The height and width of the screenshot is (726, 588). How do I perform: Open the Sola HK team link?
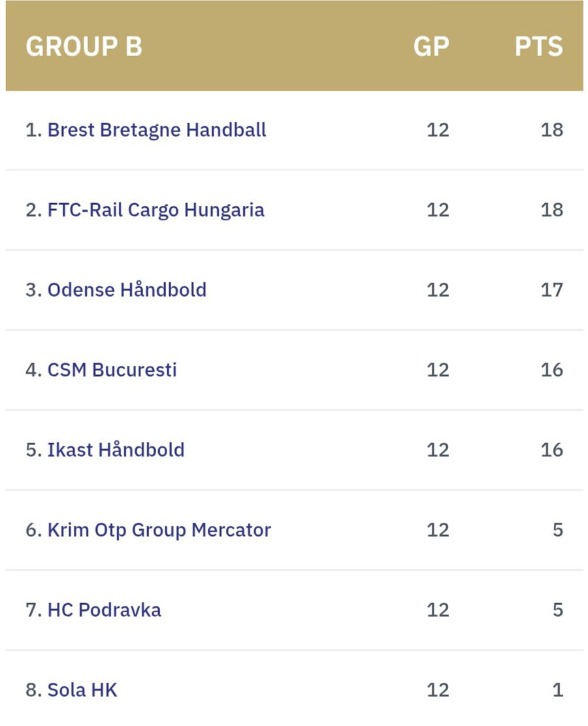(82, 689)
